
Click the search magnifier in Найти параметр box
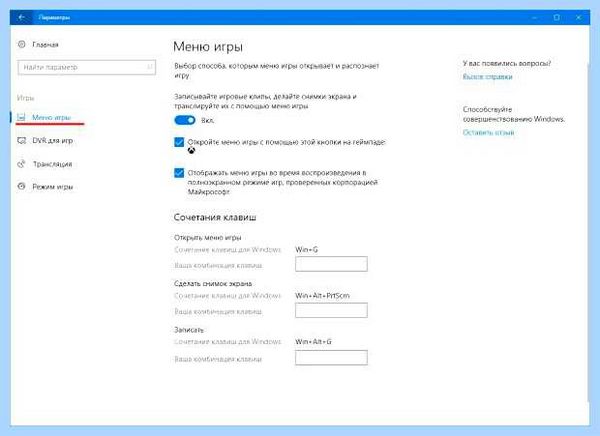[150, 67]
